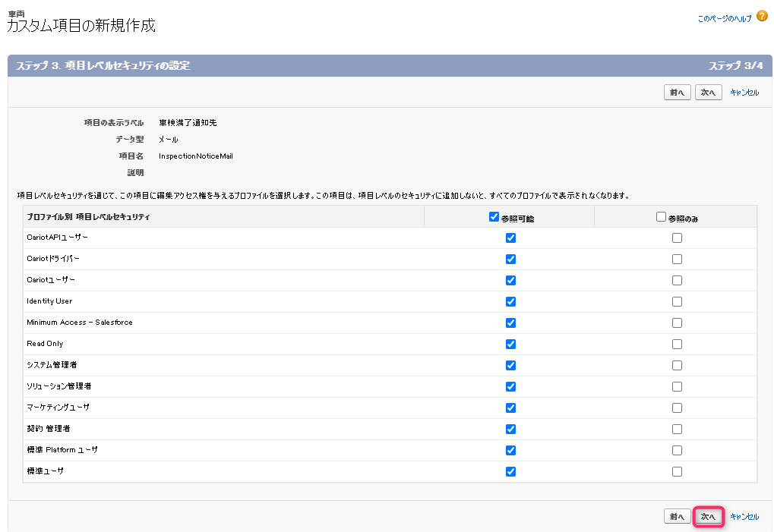Check 参照のみ for マーケティングユーザ

click(x=677, y=408)
